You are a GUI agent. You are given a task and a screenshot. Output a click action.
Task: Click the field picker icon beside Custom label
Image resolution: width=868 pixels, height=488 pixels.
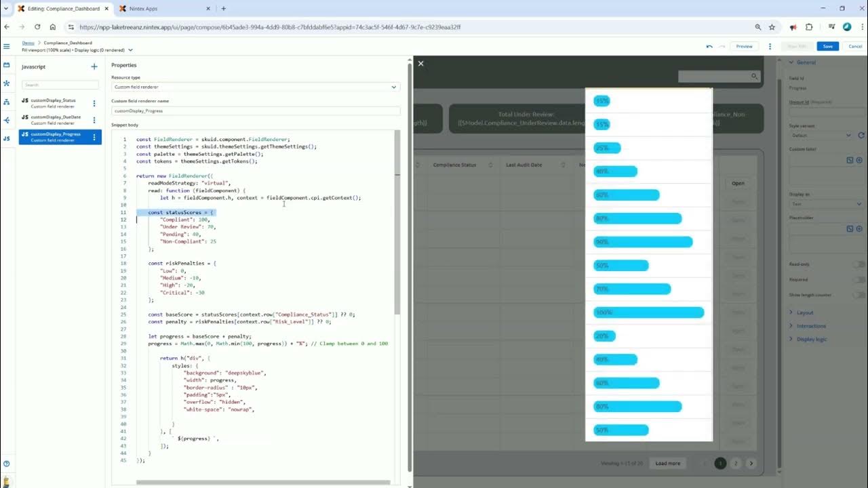(849, 160)
